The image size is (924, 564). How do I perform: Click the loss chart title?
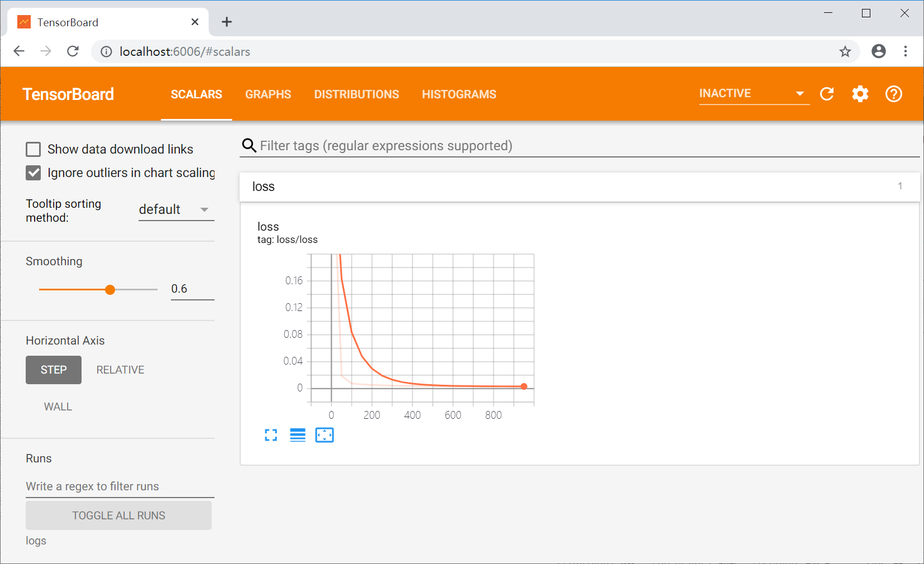tap(268, 226)
